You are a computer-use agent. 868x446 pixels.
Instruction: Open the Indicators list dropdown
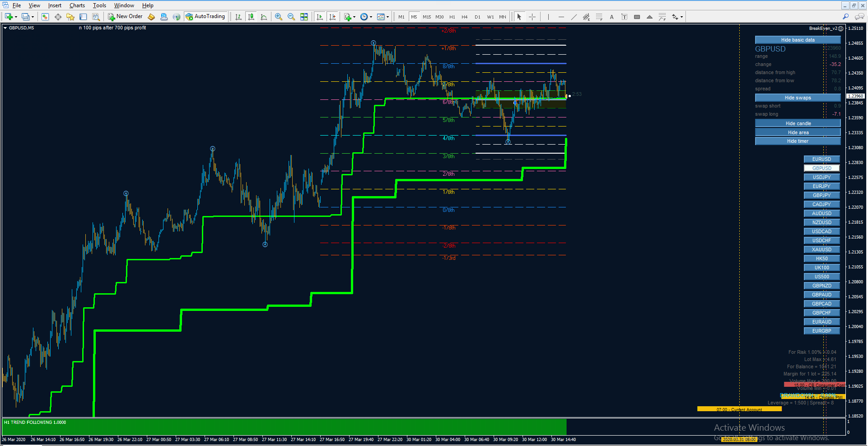[x=350, y=17]
